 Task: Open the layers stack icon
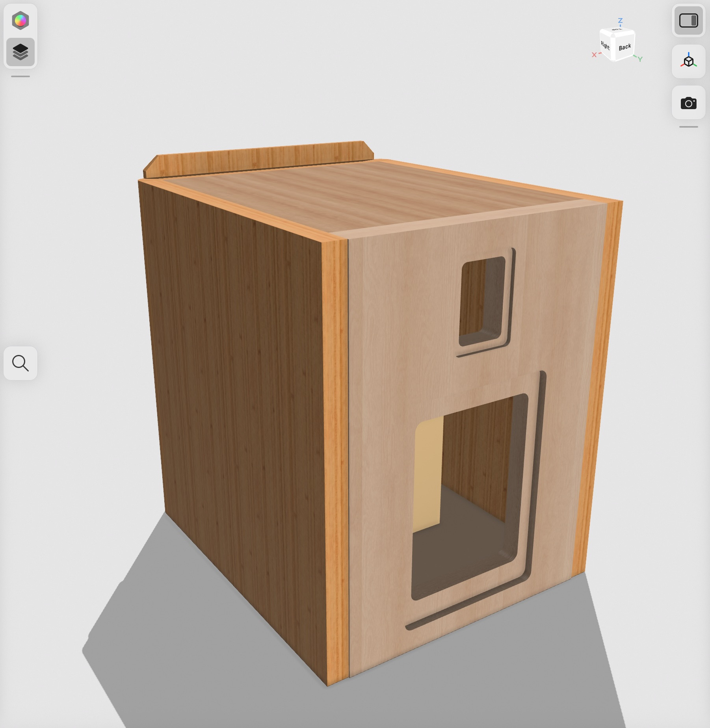point(20,52)
